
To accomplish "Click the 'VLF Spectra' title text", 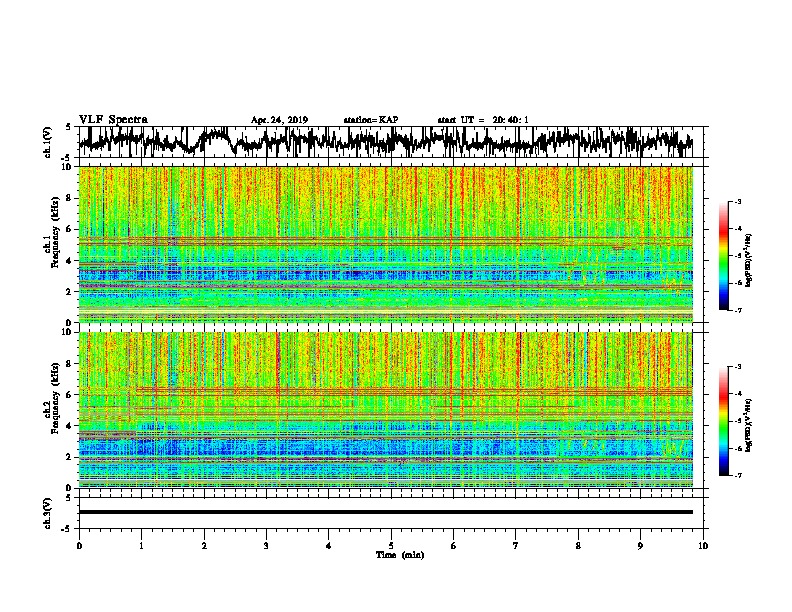I will (113, 120).
